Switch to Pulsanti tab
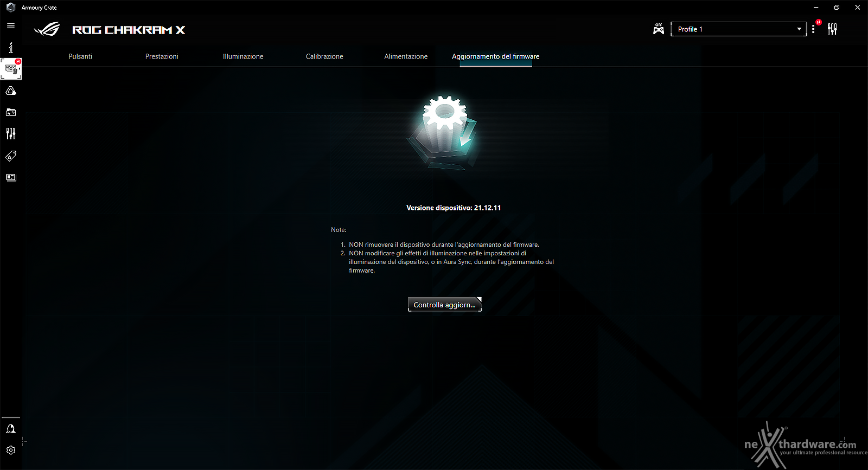The height and width of the screenshot is (470, 868). [x=80, y=56]
